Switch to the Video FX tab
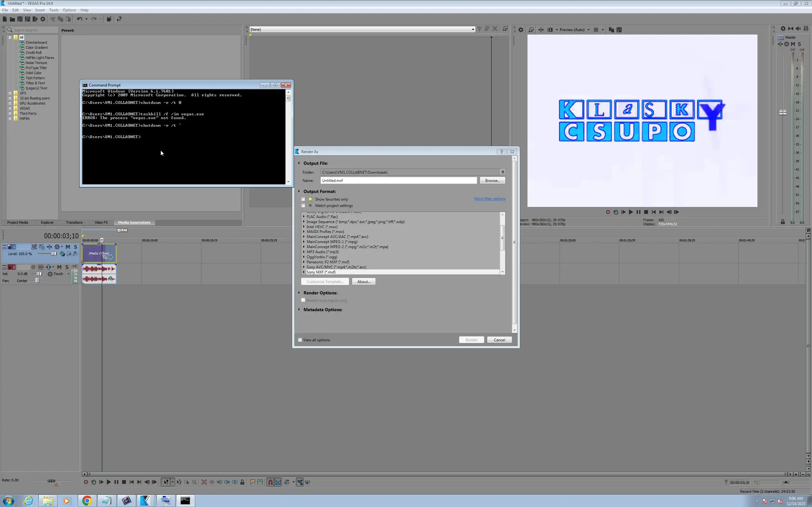 [x=101, y=222]
